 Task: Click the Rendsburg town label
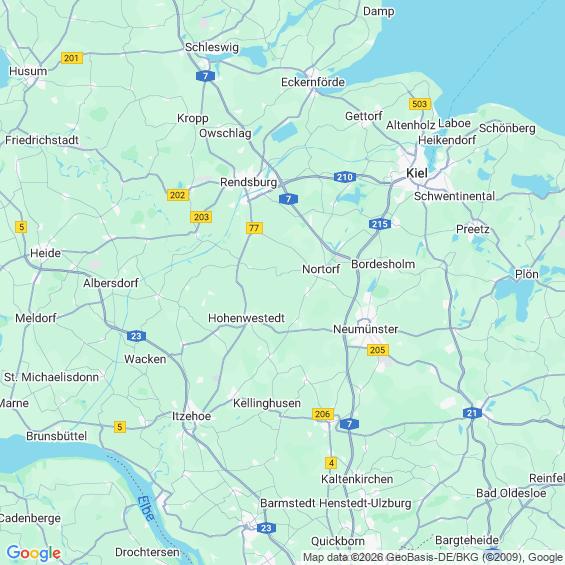point(249,182)
